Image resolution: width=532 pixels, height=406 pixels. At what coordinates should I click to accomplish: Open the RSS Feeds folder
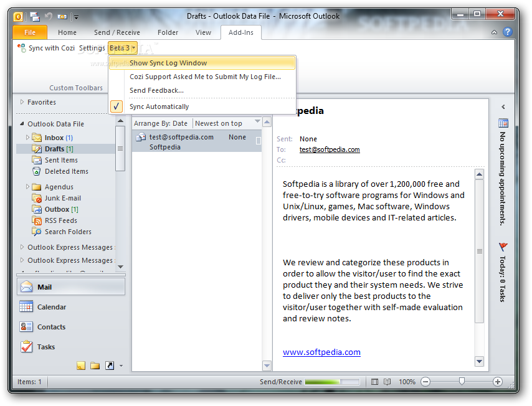point(60,220)
